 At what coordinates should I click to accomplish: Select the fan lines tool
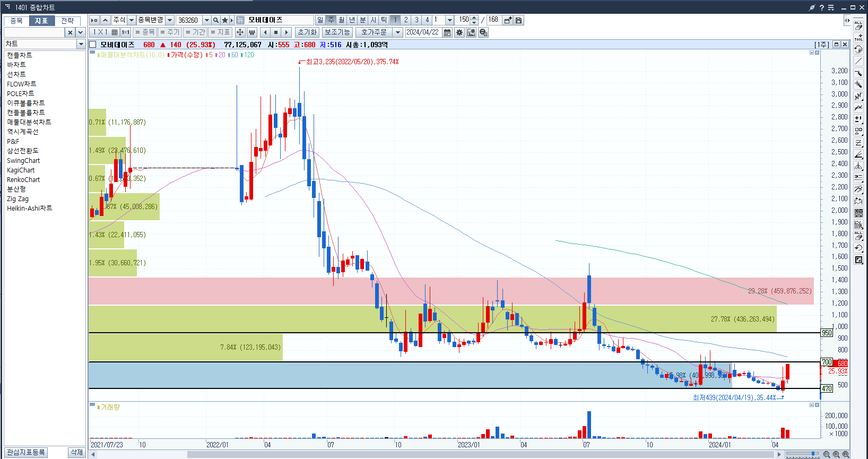point(858,166)
